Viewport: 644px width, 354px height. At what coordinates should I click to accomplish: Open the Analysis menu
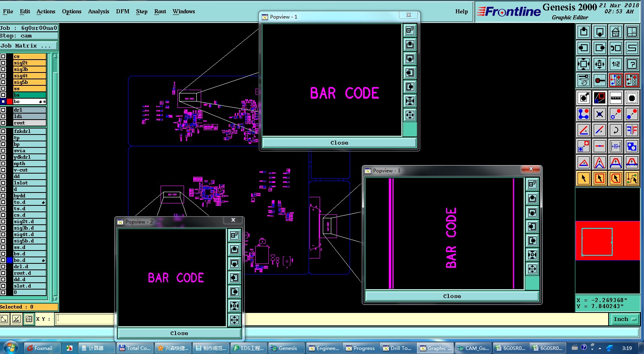click(x=99, y=11)
